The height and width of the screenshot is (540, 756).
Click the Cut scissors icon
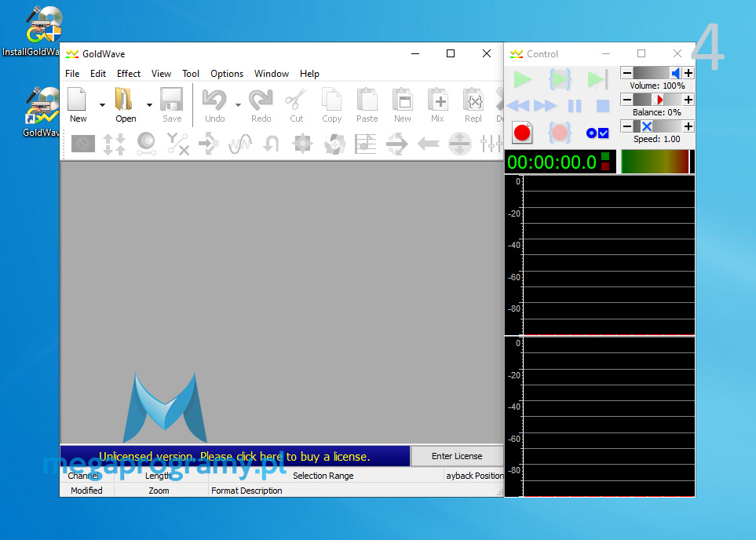tap(296, 104)
